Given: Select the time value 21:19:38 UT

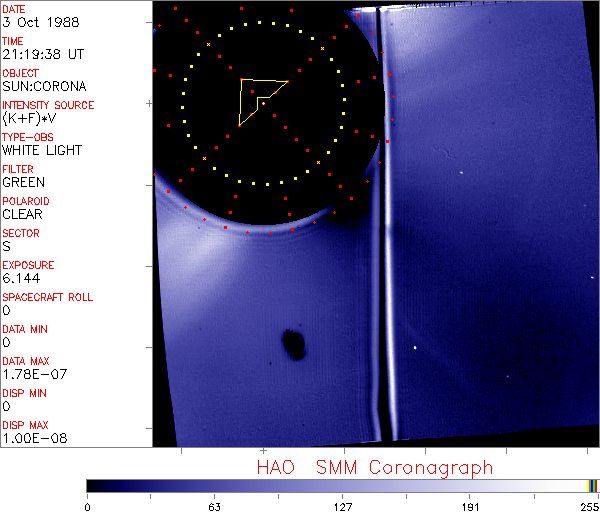Looking at the screenshot, I should click(x=40, y=54).
